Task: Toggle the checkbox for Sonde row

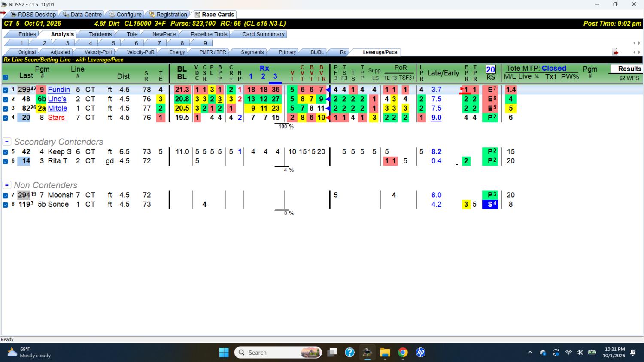Action: [x=6, y=205]
